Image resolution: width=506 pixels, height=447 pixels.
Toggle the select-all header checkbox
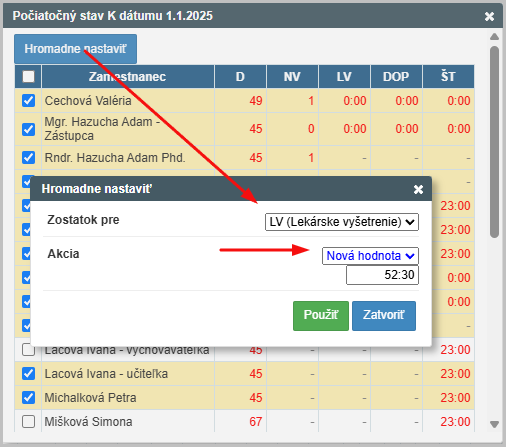pyautogui.click(x=28, y=77)
